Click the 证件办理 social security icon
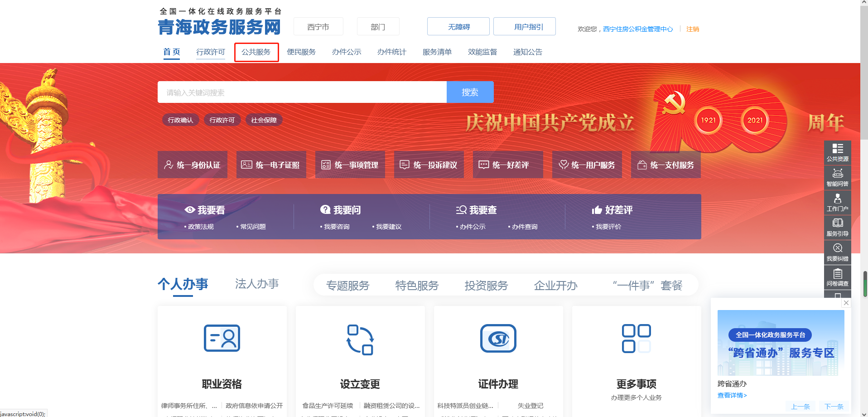This screenshot has height=417, width=868. point(498,338)
